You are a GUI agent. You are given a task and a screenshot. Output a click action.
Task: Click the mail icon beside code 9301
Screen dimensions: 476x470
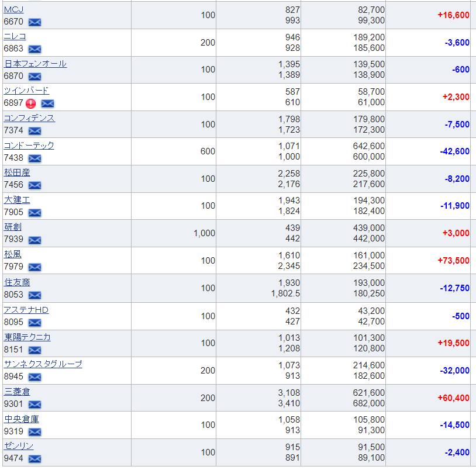pyautogui.click(x=35, y=404)
